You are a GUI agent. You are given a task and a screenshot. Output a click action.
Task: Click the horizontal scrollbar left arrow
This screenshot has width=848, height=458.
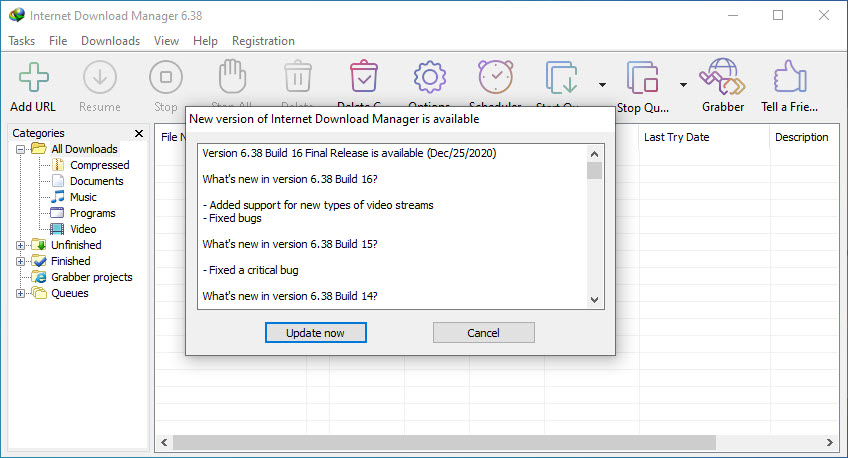[x=164, y=442]
